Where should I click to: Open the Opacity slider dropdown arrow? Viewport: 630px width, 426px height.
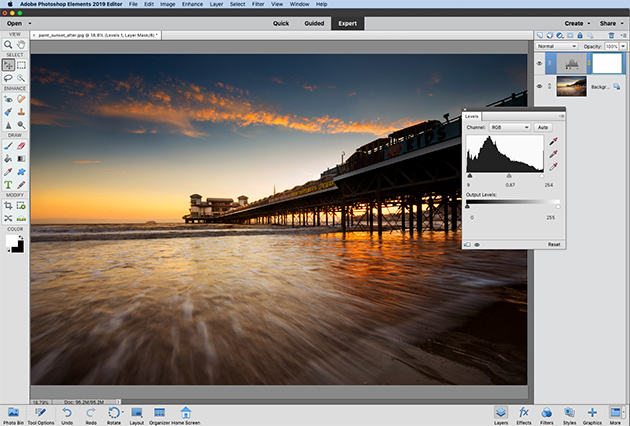623,46
